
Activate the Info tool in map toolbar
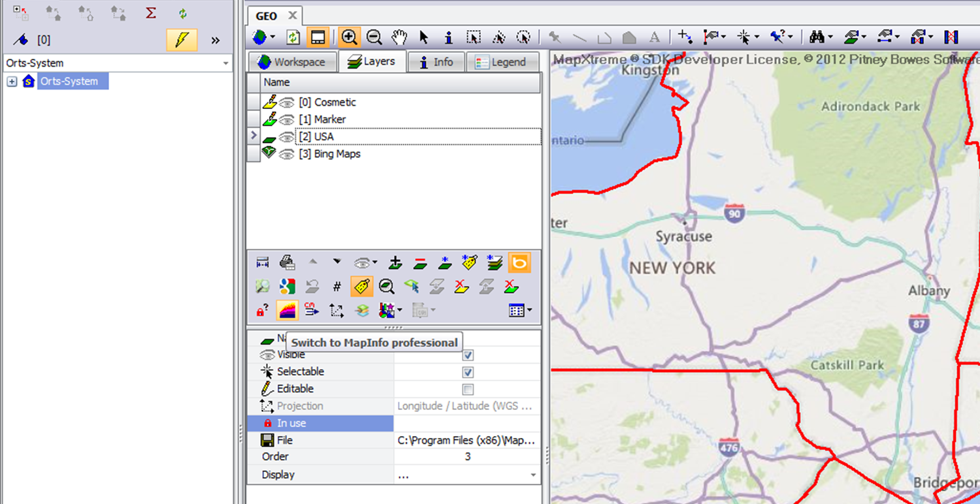[448, 37]
